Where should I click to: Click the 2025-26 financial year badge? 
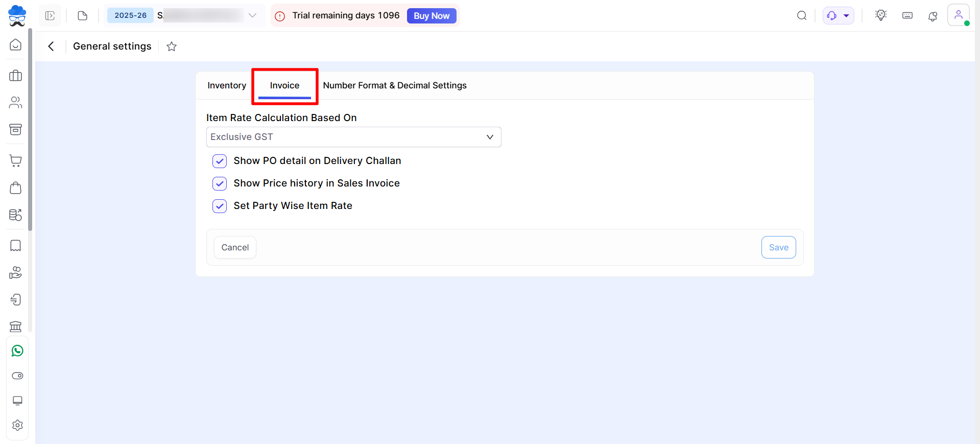pyautogui.click(x=130, y=16)
